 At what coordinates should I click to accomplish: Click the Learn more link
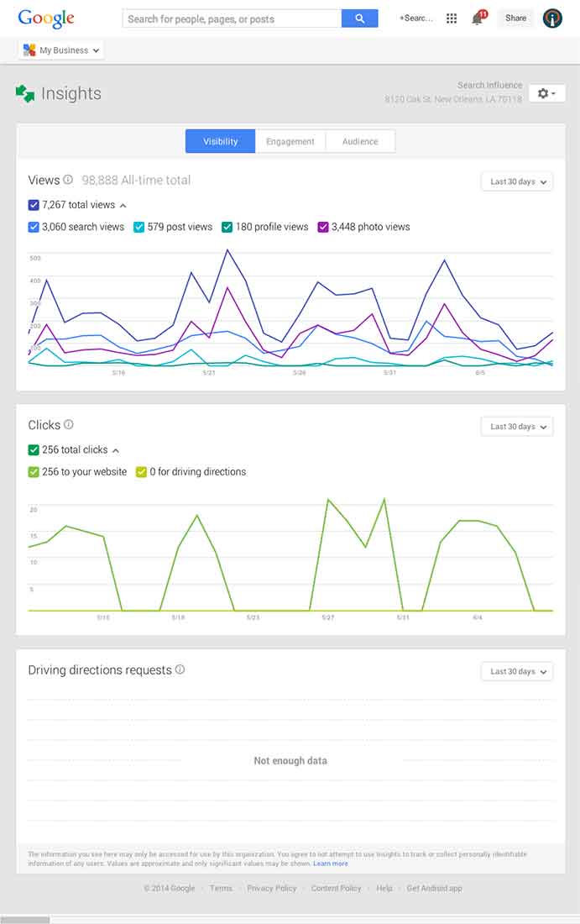(331, 863)
